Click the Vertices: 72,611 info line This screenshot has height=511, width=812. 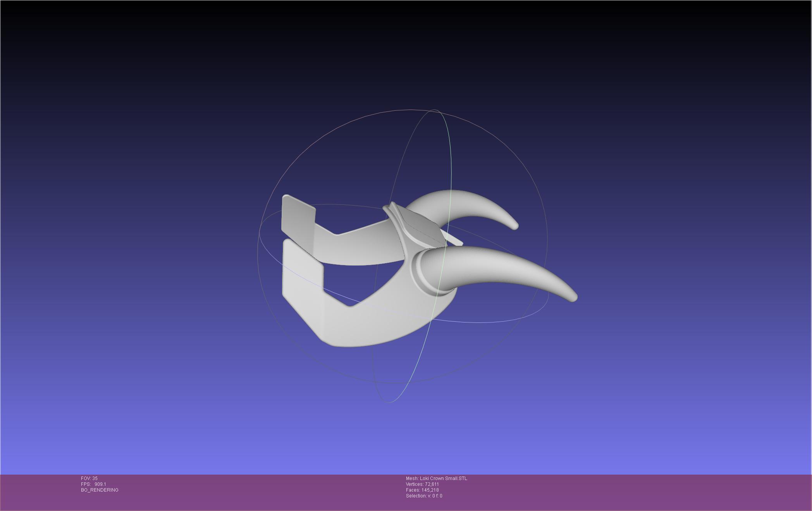tap(422, 484)
